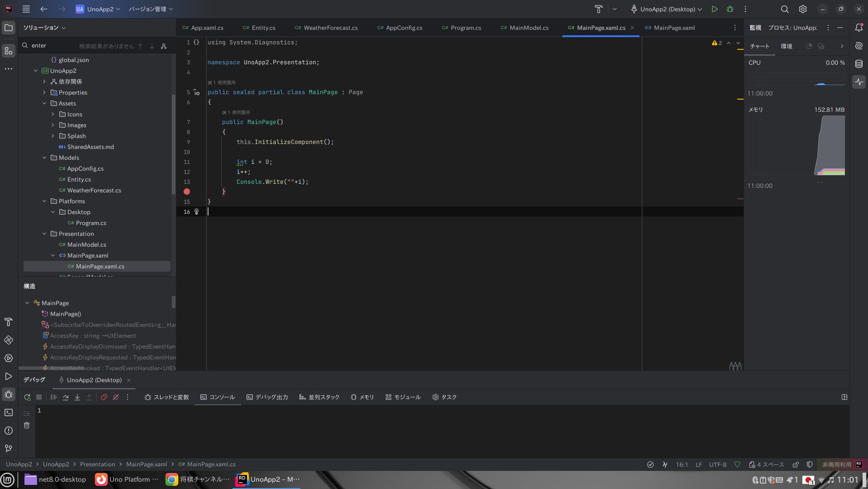The image size is (868, 489).
Task: Collapse the Assets folder
Action: tap(44, 103)
